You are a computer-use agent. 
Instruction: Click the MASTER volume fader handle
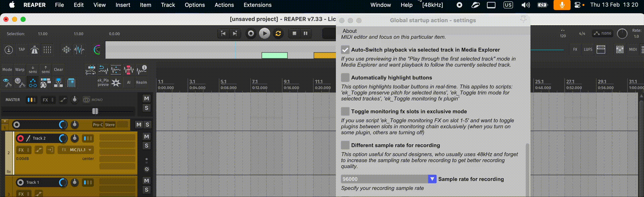95,111
